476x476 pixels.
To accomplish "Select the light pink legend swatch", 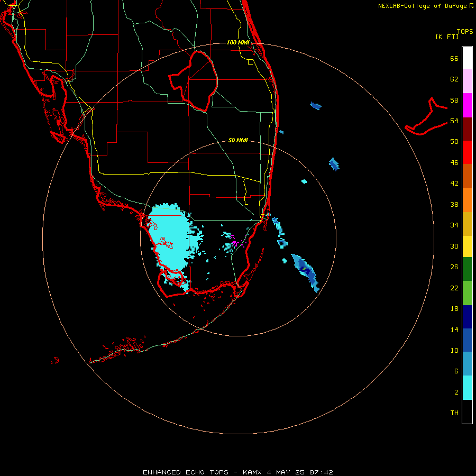I will (467, 81).
